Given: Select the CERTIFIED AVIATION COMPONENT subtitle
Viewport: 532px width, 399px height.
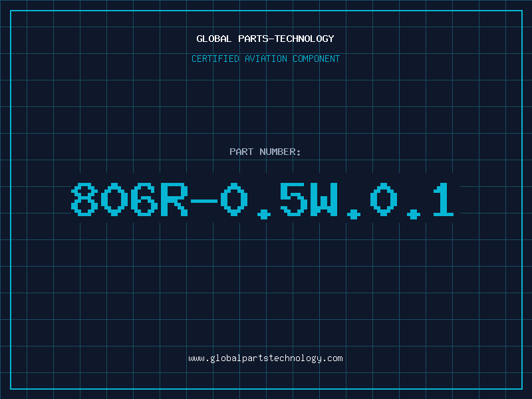Looking at the screenshot, I should click(x=265, y=59).
